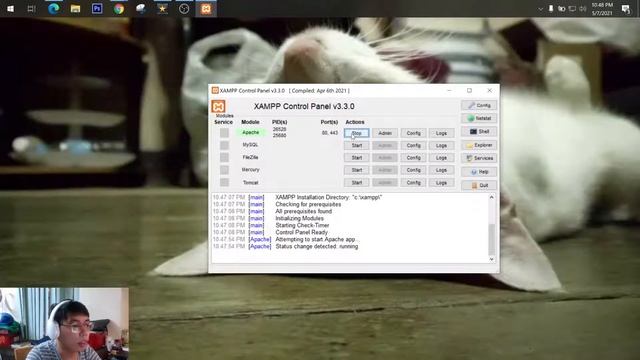Image resolution: width=640 pixels, height=360 pixels.
Task: Click the "Control Panel Ready" log line
Action: tap(301, 232)
